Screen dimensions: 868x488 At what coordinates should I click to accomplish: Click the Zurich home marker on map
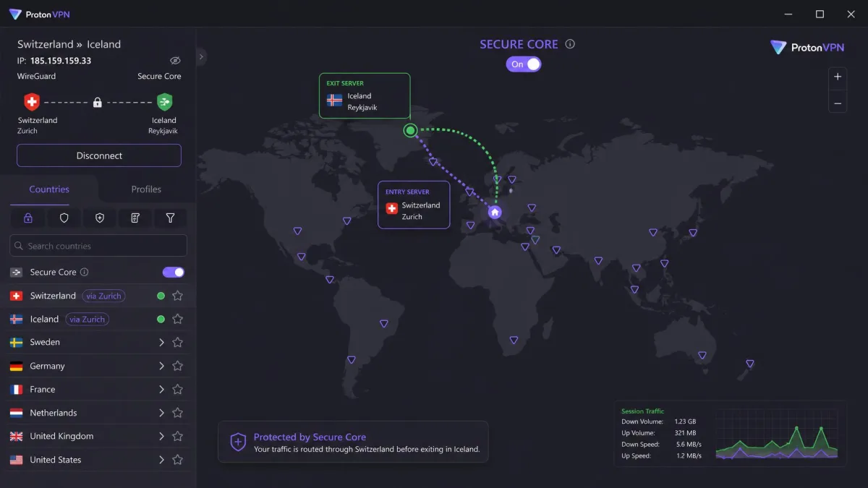495,212
